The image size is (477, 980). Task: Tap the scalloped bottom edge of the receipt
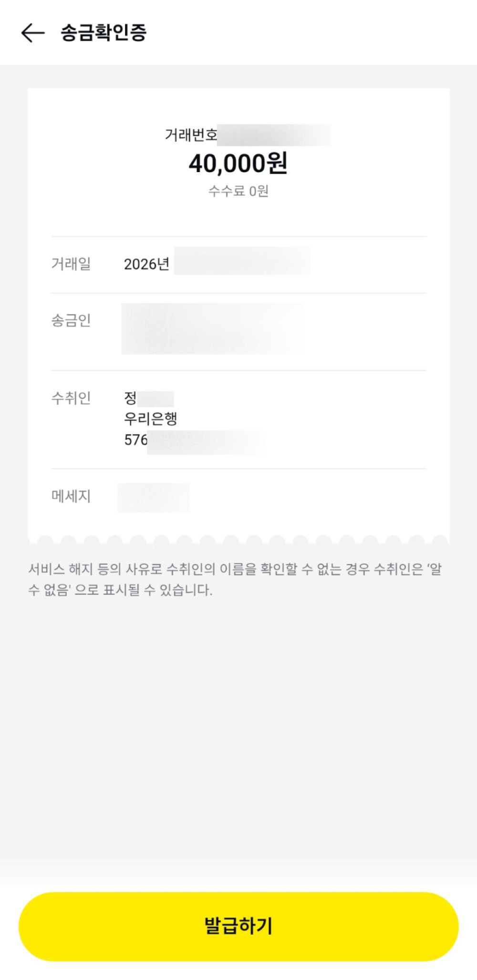point(238,539)
